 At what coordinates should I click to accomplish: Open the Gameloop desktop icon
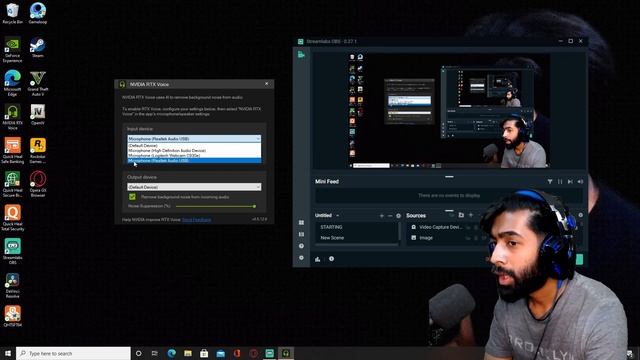pyautogui.click(x=38, y=13)
